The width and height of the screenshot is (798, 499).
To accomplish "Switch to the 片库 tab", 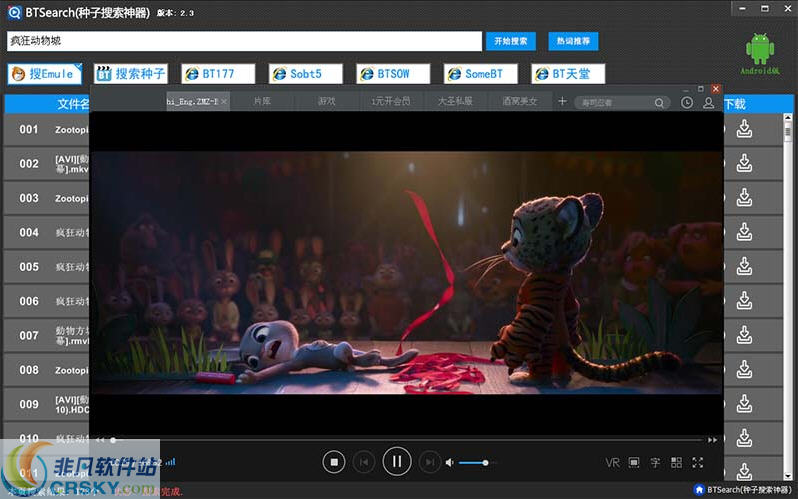I will click(x=262, y=101).
